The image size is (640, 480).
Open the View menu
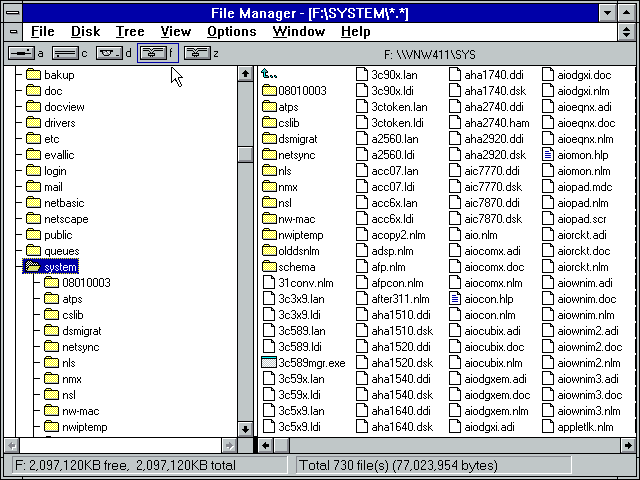coord(176,31)
